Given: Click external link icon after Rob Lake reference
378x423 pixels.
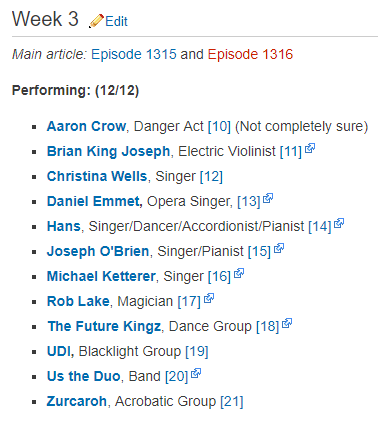Looking at the screenshot, I should [x=209, y=298].
